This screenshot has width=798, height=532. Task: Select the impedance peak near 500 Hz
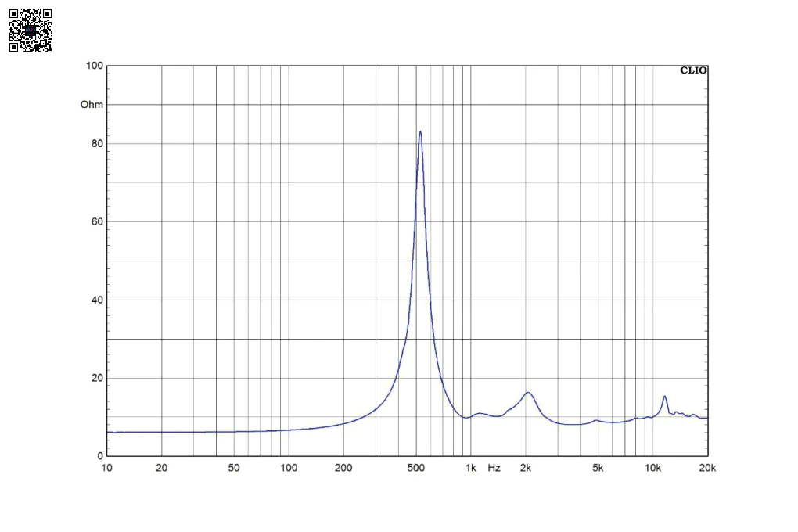(420, 132)
